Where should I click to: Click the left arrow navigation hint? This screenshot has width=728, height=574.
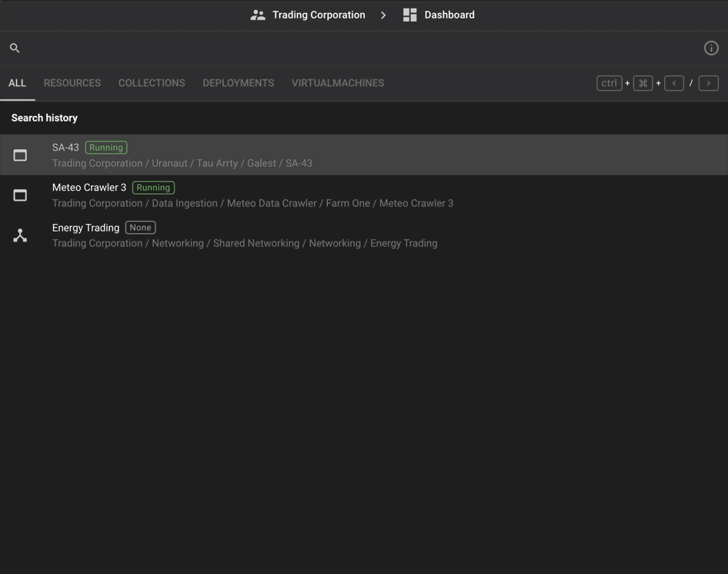[x=674, y=82]
